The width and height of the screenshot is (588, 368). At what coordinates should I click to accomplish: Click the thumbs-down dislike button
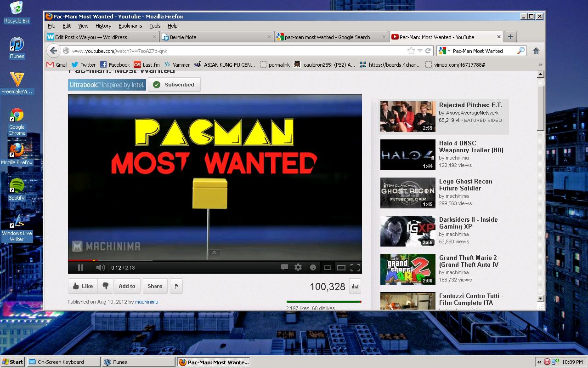[105, 286]
